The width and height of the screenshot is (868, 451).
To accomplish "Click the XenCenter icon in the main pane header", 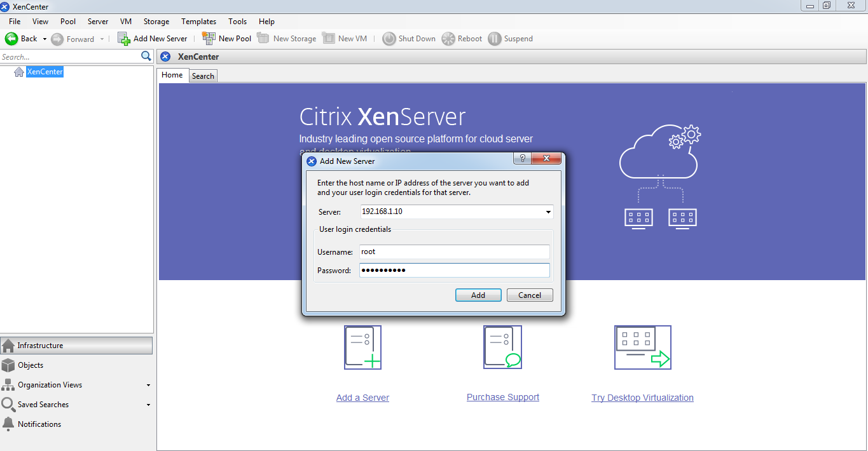I will (165, 57).
